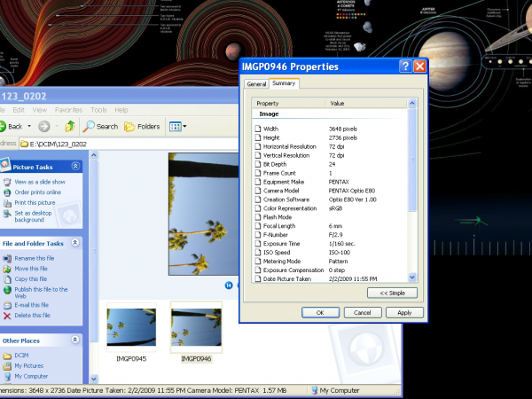This screenshot has width=532, height=399.
Task: Click the Search toolbar button
Action: click(100, 126)
